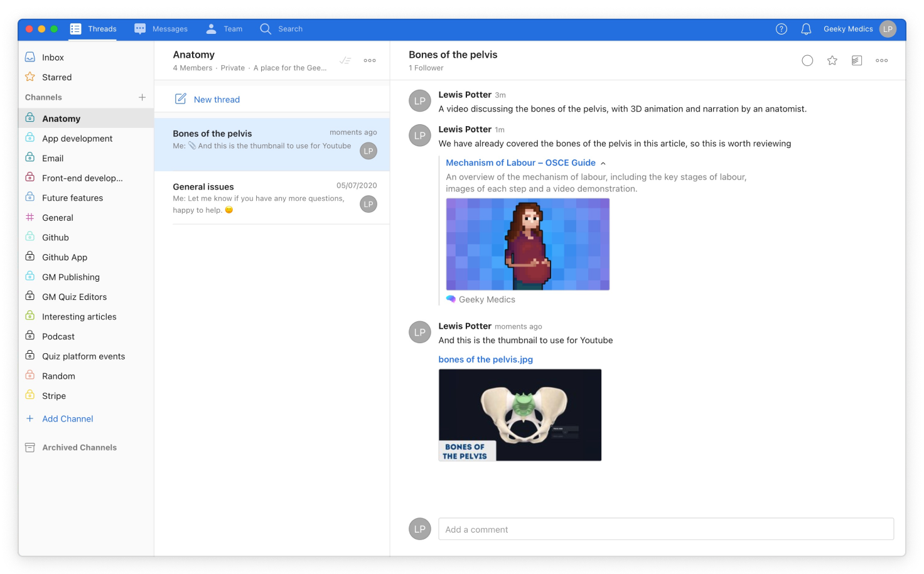The width and height of the screenshot is (924, 574).
Task: Switch to the Threads tab
Action: click(x=93, y=29)
